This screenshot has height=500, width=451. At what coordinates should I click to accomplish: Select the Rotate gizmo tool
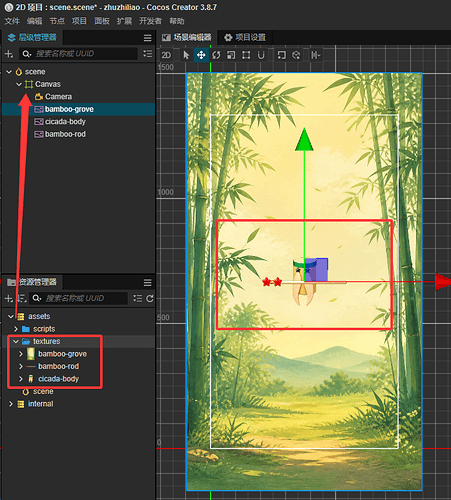[216, 55]
